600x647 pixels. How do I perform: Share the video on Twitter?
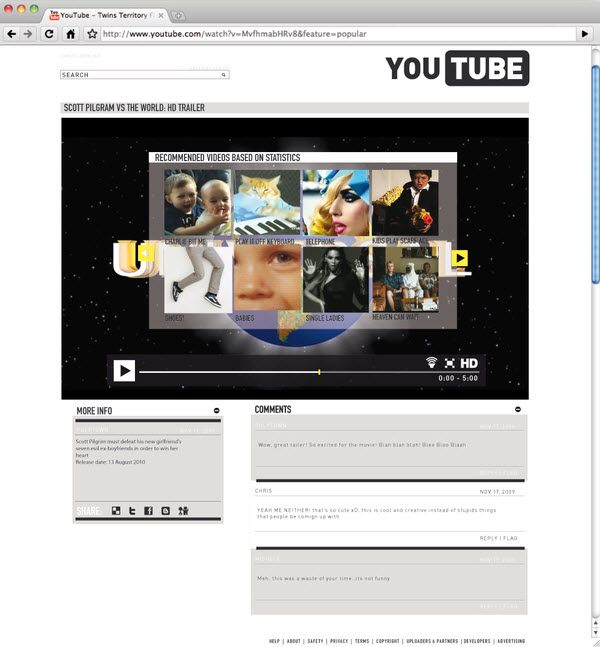click(x=132, y=511)
